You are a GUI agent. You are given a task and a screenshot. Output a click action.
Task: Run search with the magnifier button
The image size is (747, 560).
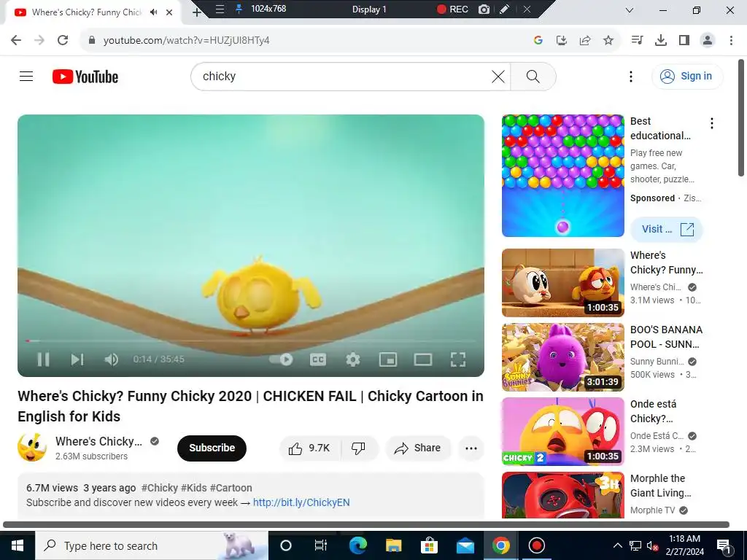tap(533, 76)
